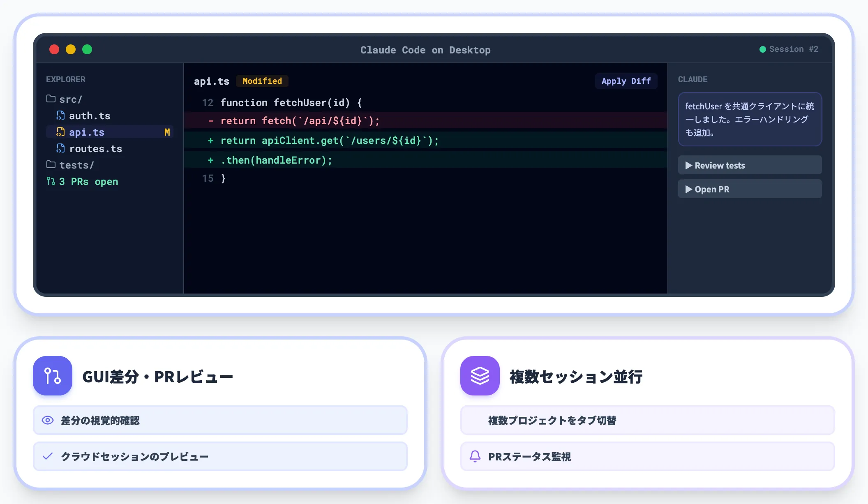Click the src/ folder icon

click(51, 99)
